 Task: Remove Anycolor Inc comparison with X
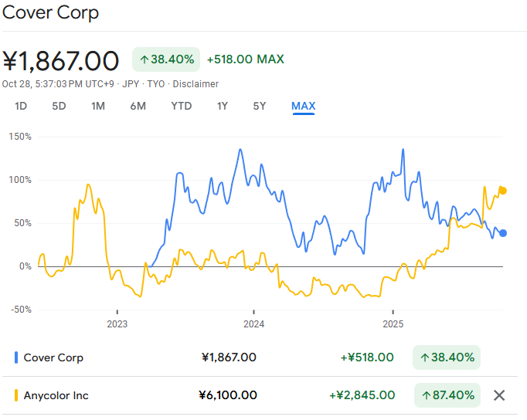coord(499,395)
